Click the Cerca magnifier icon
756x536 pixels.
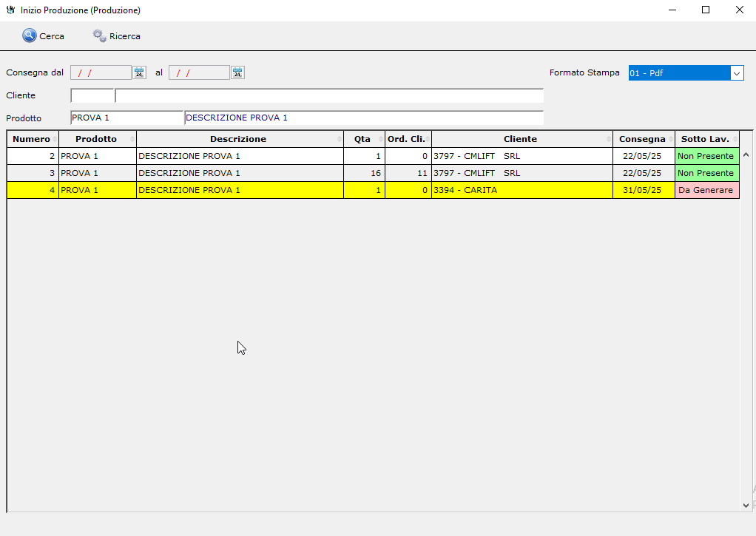(30, 35)
